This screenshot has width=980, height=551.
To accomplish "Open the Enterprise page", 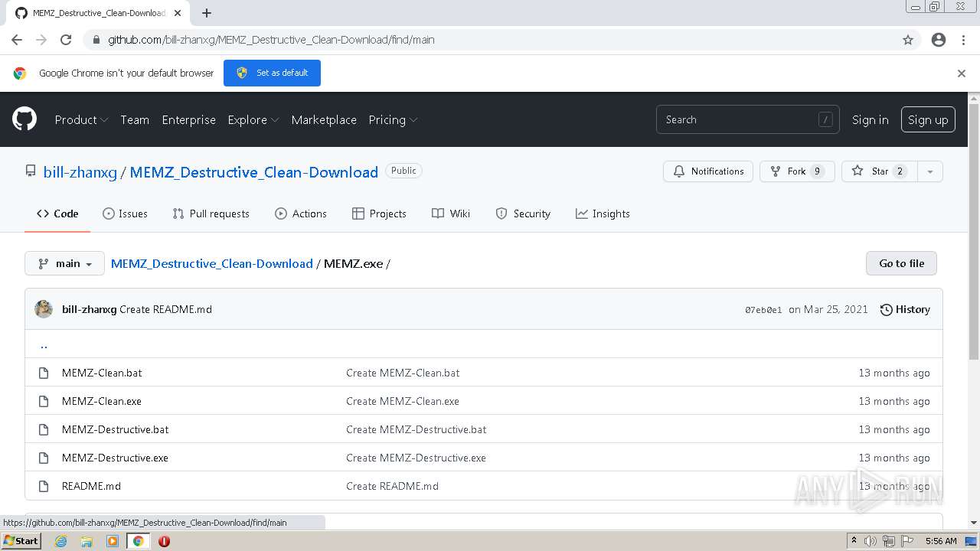I will [188, 119].
